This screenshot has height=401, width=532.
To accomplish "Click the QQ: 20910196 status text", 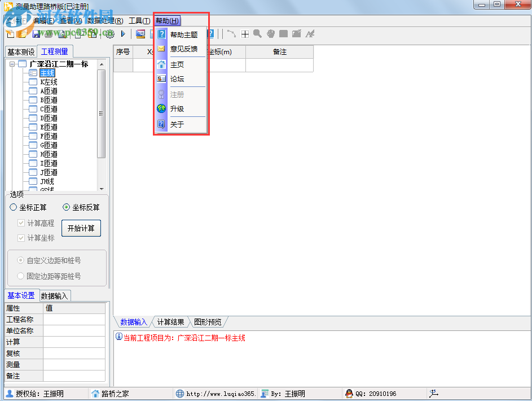I will (x=376, y=394).
